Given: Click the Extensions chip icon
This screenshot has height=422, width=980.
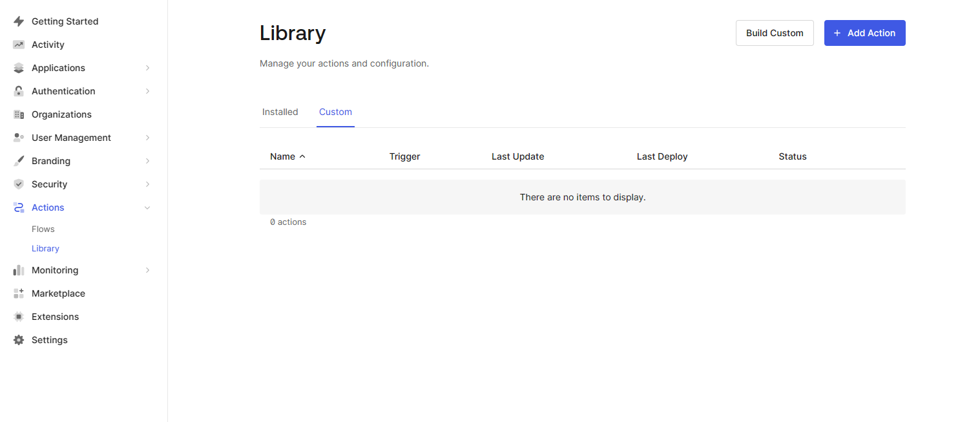Looking at the screenshot, I should 19,317.
